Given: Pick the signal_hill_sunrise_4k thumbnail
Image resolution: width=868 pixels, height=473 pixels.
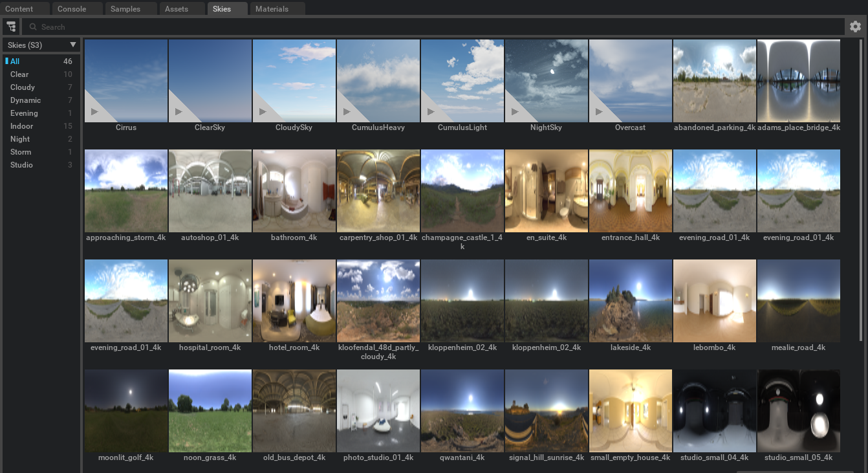Looking at the screenshot, I should pyautogui.click(x=547, y=411).
